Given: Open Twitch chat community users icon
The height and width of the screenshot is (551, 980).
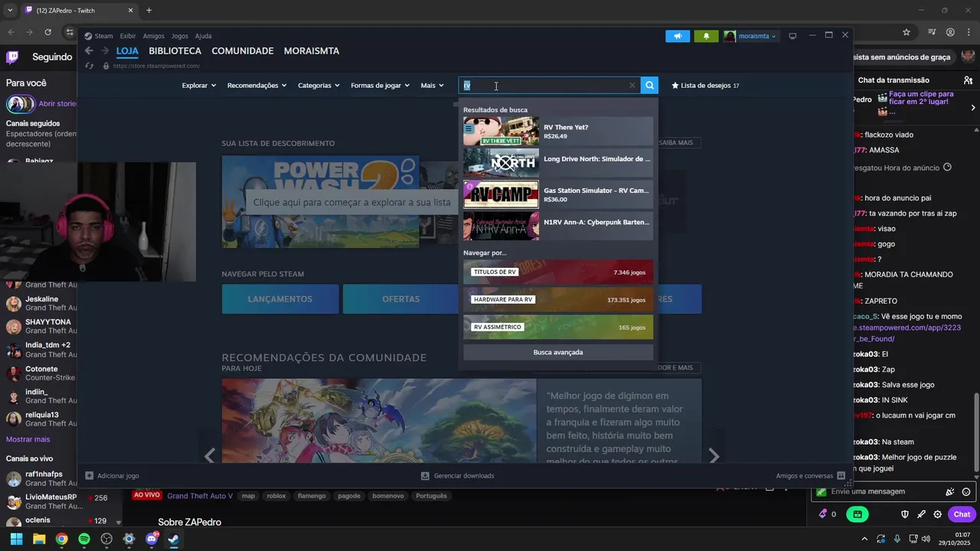Looking at the screenshot, I should pos(969,80).
